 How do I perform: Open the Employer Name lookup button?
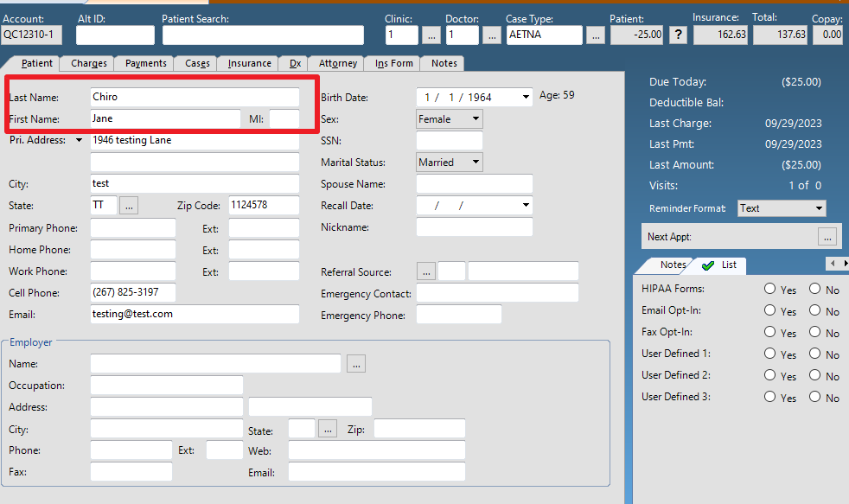[356, 364]
